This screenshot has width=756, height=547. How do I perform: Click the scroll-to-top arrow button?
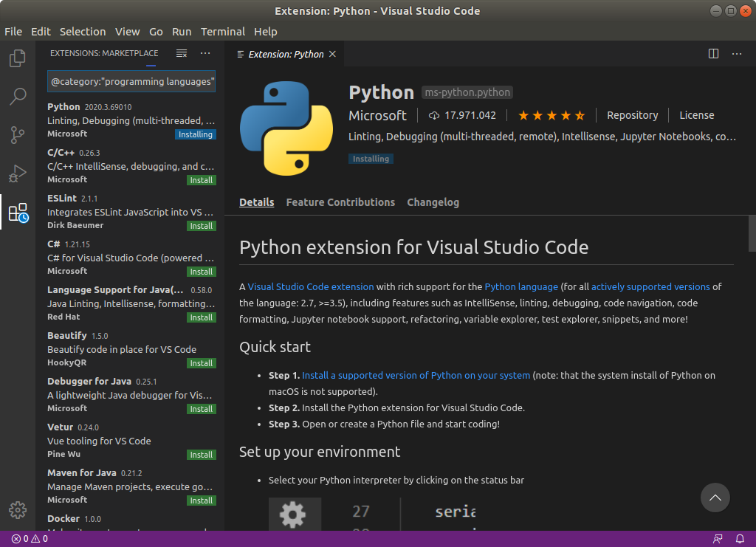(x=715, y=498)
